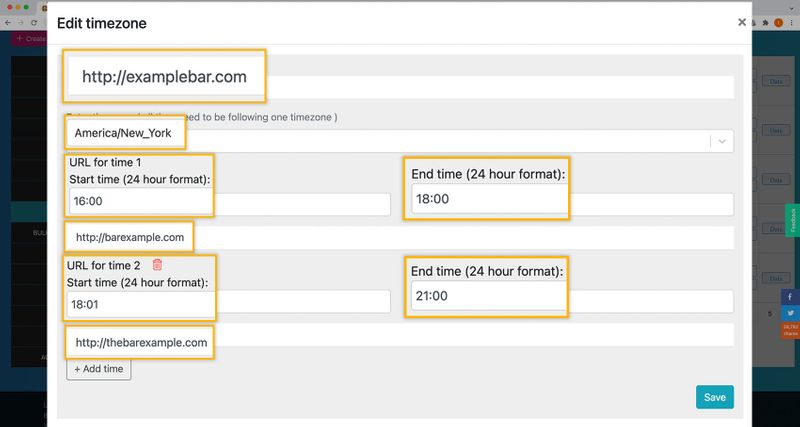Click the Twitter share icon
The width and height of the screenshot is (800, 427).
tap(790, 313)
